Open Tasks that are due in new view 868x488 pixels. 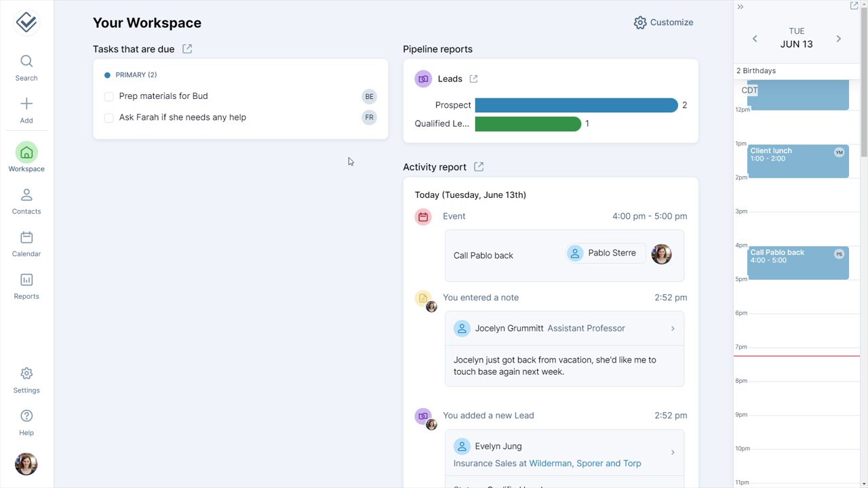[x=187, y=49]
